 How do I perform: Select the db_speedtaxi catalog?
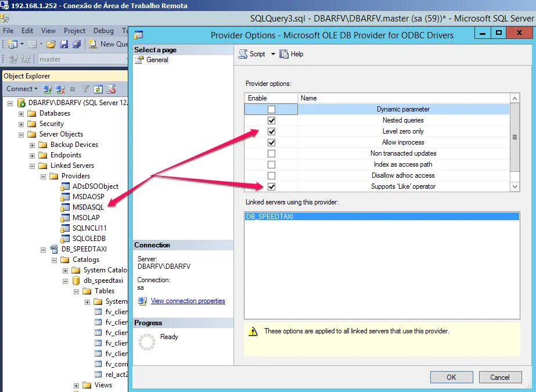(x=103, y=280)
